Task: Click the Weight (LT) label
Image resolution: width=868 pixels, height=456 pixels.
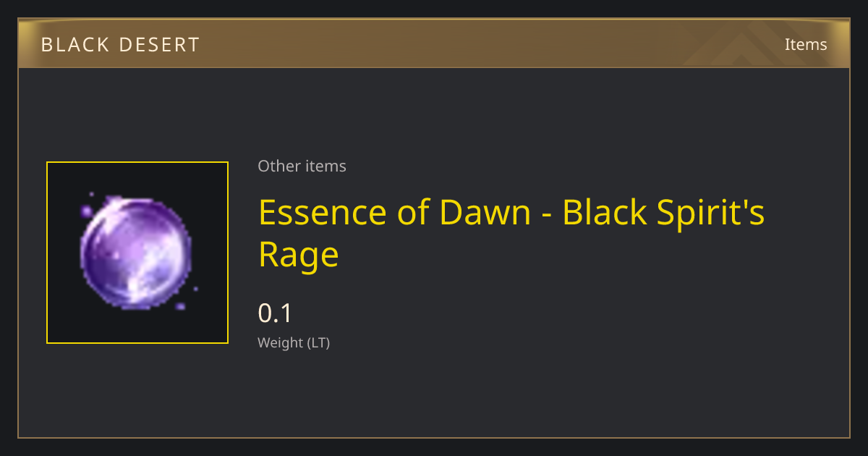Action: [294, 343]
